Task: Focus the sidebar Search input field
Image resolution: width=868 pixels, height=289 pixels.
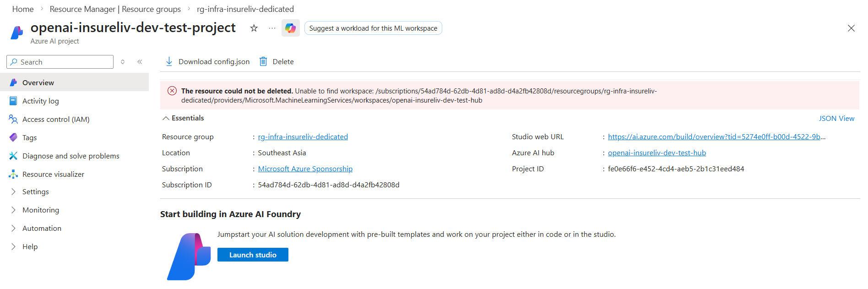Action: 60,62
